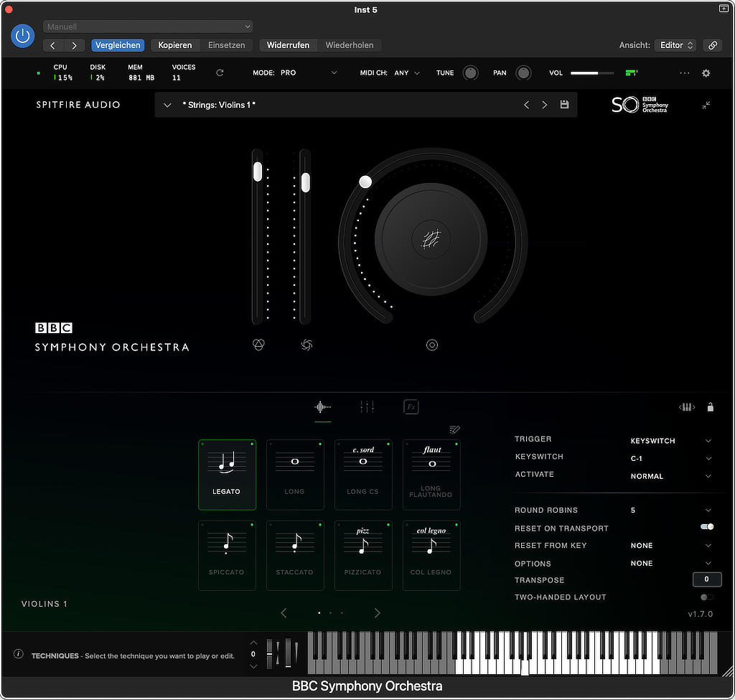
Task: Expand the Strings: Violins 1 preset browser
Action: tap(167, 105)
